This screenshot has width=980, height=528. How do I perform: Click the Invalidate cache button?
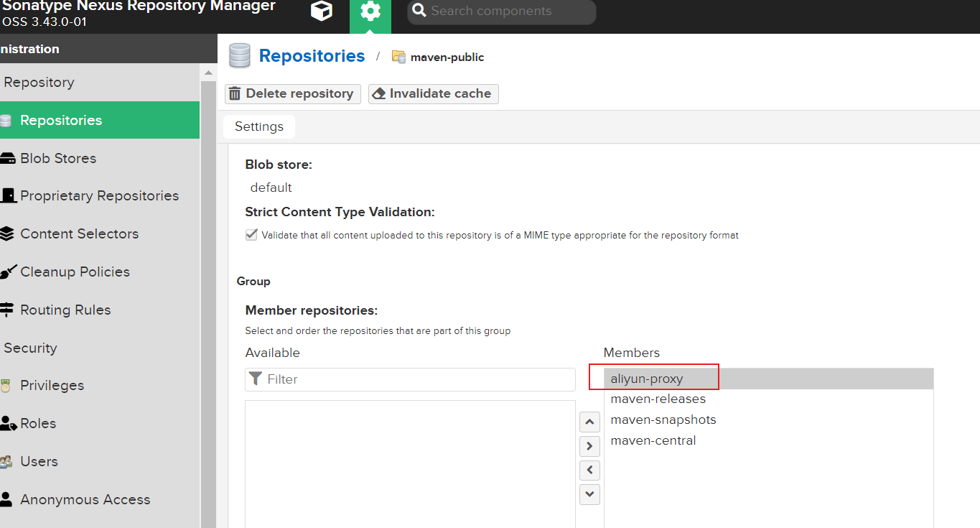point(434,93)
